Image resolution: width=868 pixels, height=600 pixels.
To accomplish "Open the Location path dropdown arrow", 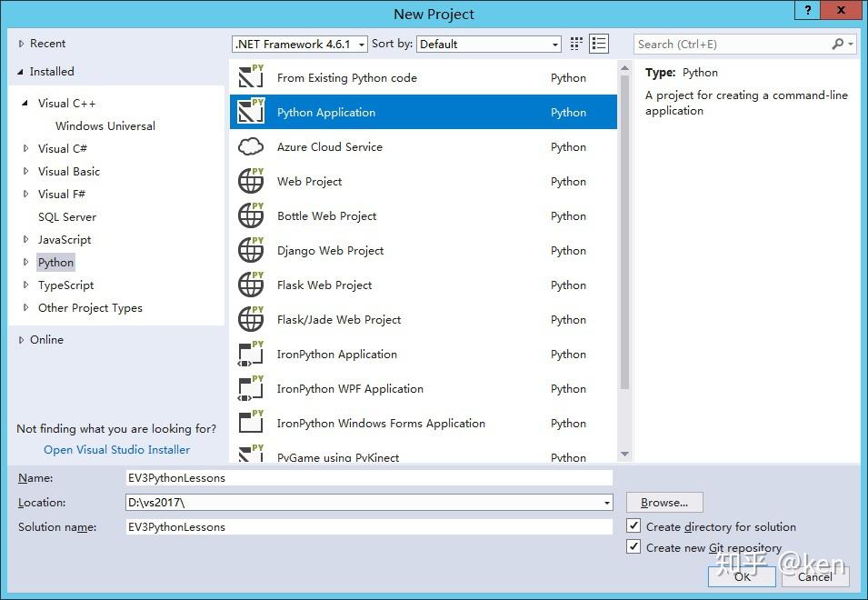I will pos(607,503).
